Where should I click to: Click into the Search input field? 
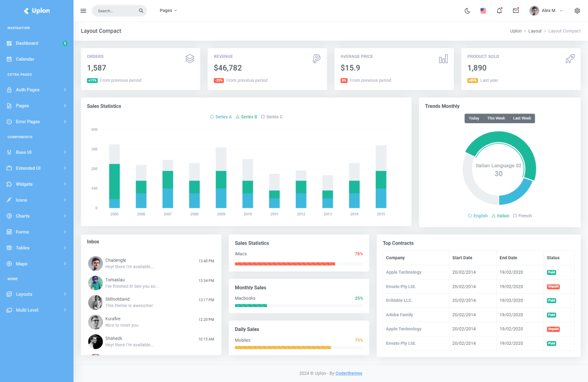coord(117,11)
